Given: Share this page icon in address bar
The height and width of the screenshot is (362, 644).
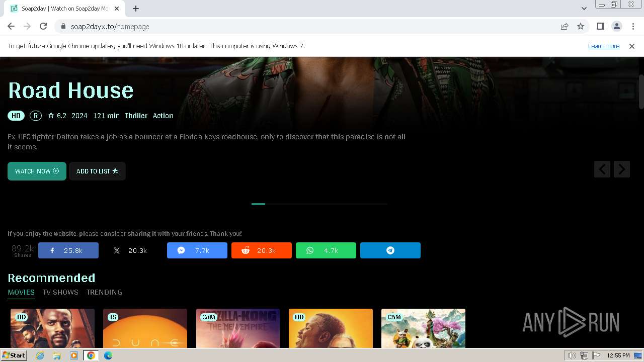Looking at the screenshot, I should (x=565, y=27).
